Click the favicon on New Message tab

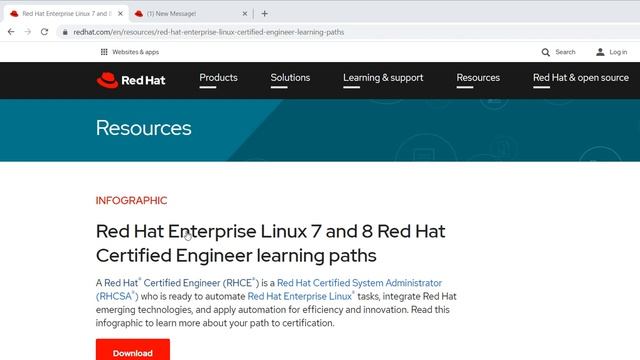click(139, 13)
